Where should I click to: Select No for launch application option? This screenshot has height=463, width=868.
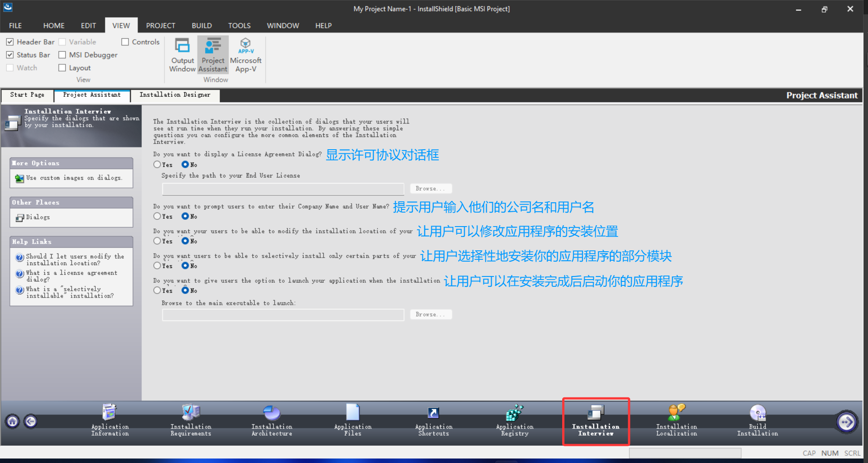(185, 290)
